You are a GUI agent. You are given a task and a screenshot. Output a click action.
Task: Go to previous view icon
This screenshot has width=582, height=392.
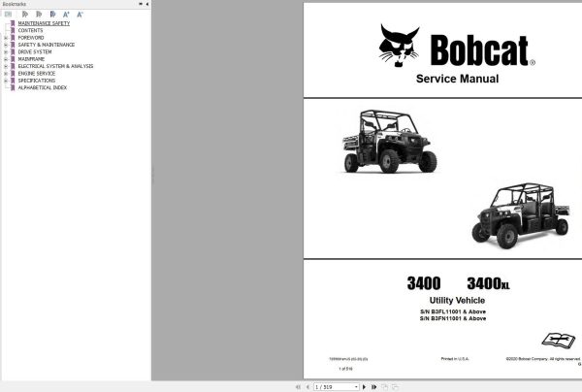(384, 387)
